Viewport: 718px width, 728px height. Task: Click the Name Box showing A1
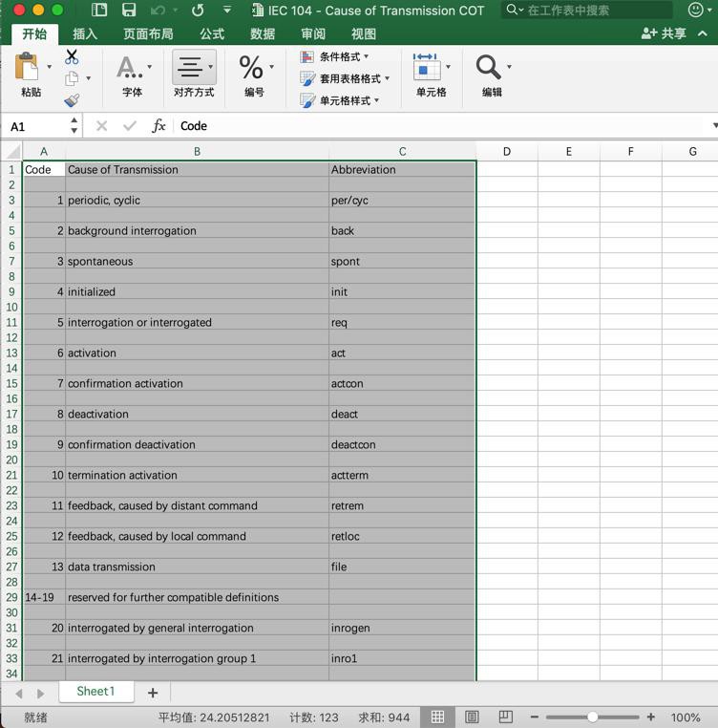[x=34, y=126]
